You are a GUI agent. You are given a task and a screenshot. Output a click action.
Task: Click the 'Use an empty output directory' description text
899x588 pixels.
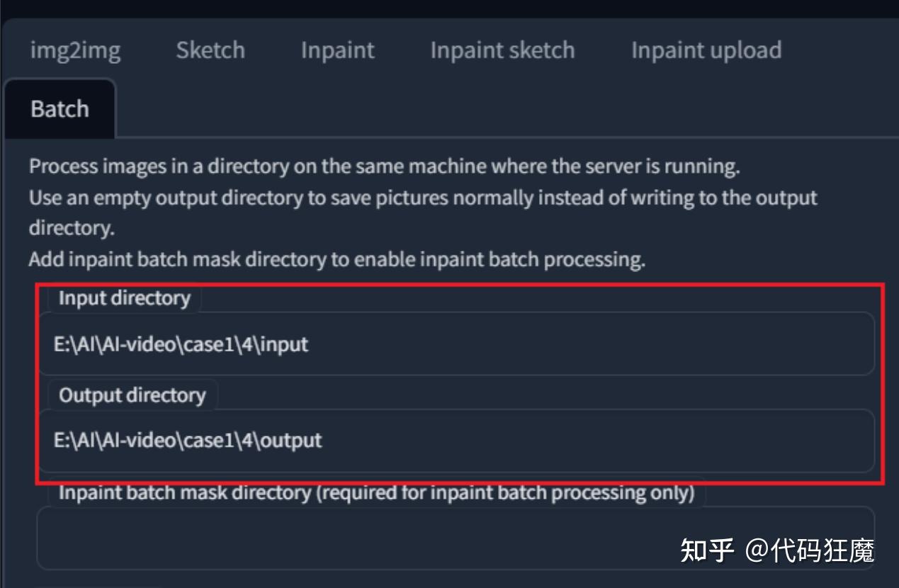point(423,213)
